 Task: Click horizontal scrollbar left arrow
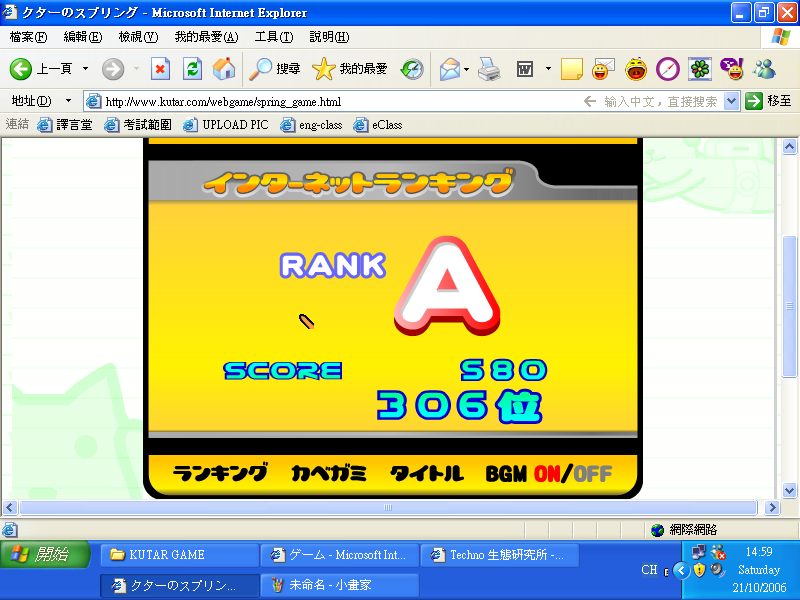10,507
